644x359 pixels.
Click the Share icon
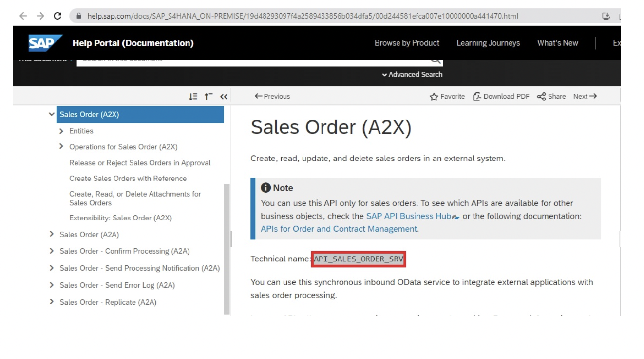point(541,97)
